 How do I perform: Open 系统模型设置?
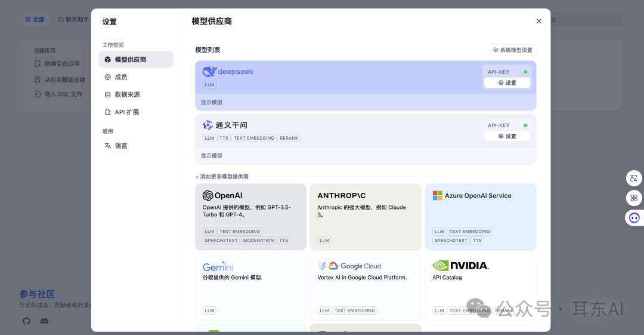[513, 50]
